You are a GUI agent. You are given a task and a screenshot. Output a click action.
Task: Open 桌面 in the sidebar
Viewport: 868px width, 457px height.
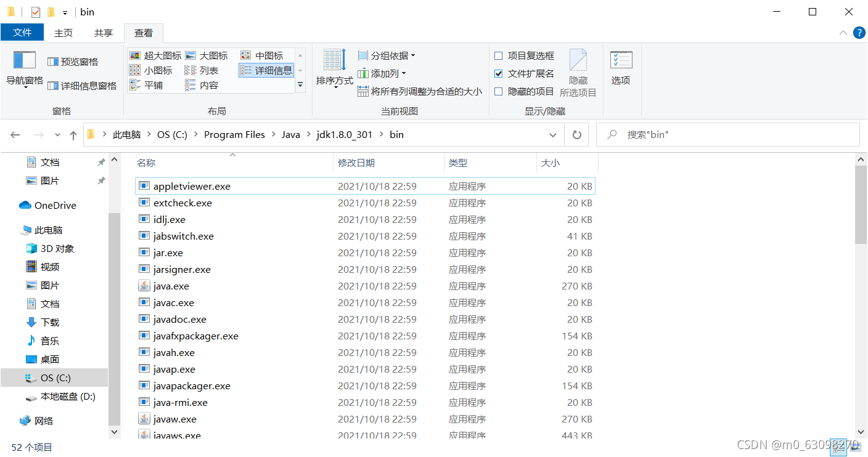tap(43, 359)
